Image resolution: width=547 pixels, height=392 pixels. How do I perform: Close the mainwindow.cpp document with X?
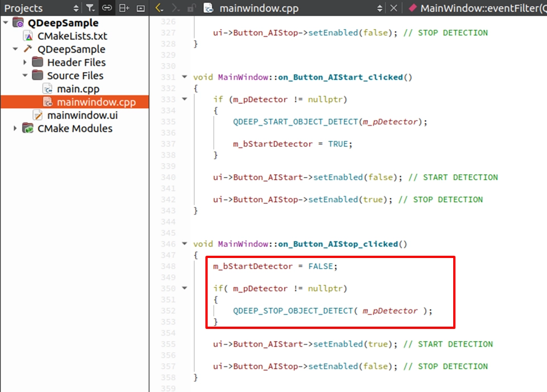coord(394,8)
